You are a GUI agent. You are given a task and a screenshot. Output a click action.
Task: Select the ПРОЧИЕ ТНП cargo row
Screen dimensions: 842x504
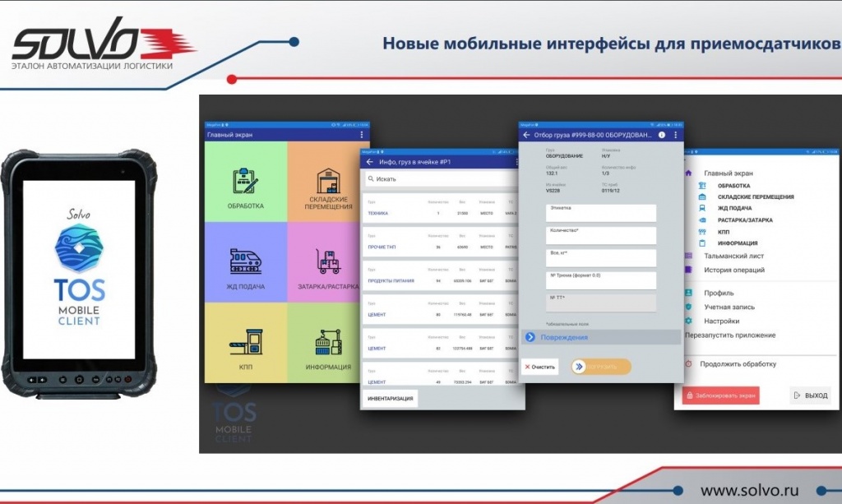coord(441,242)
